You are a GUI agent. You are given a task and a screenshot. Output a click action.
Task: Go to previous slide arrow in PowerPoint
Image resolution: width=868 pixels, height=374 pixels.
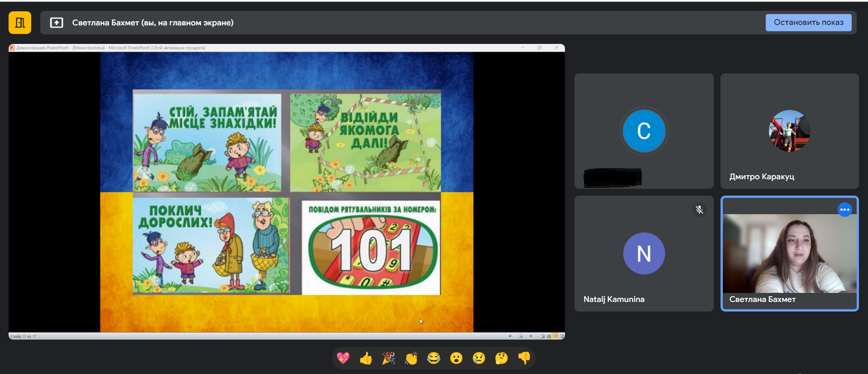510,336
